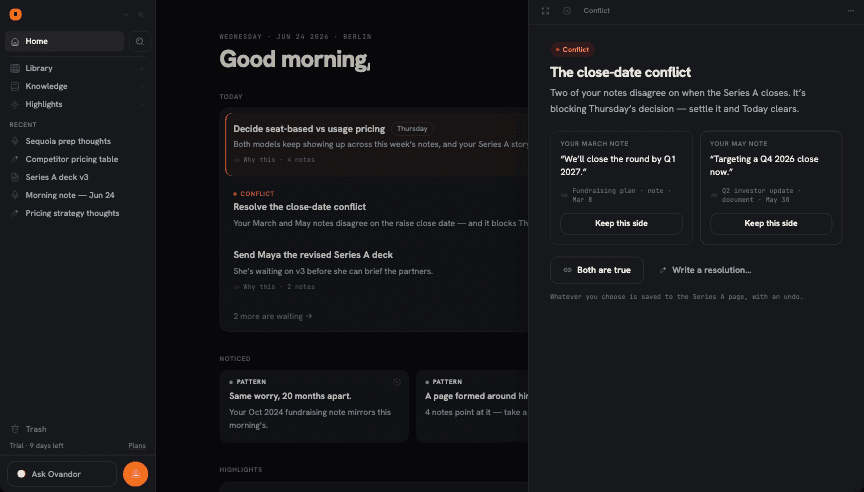The image size is (864, 492).
Task: Expand the Knowledge chevron
Action: [142, 86]
